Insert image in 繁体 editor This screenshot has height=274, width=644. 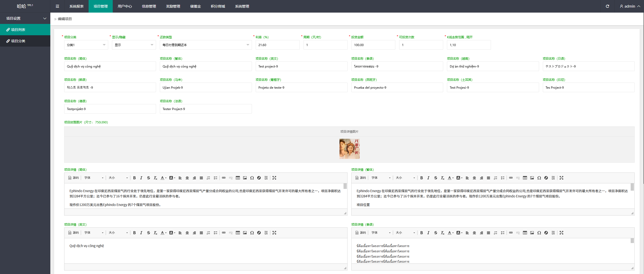click(x=532, y=178)
